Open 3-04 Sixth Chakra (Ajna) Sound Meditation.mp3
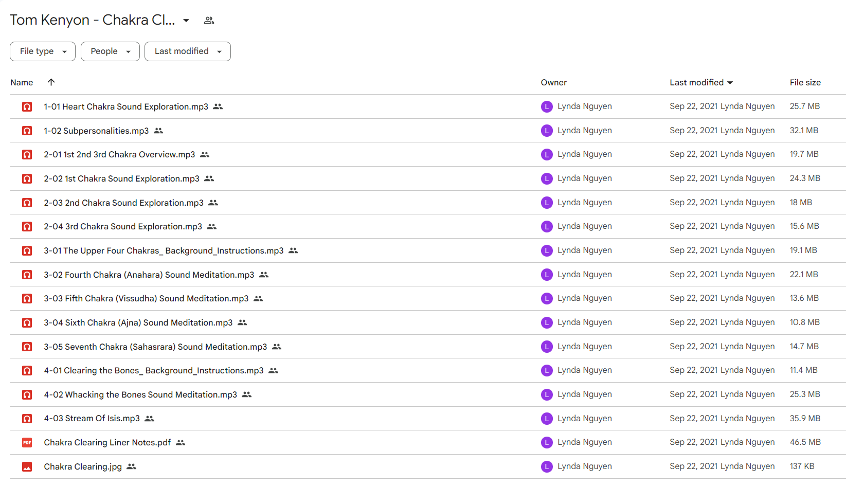 click(x=138, y=322)
